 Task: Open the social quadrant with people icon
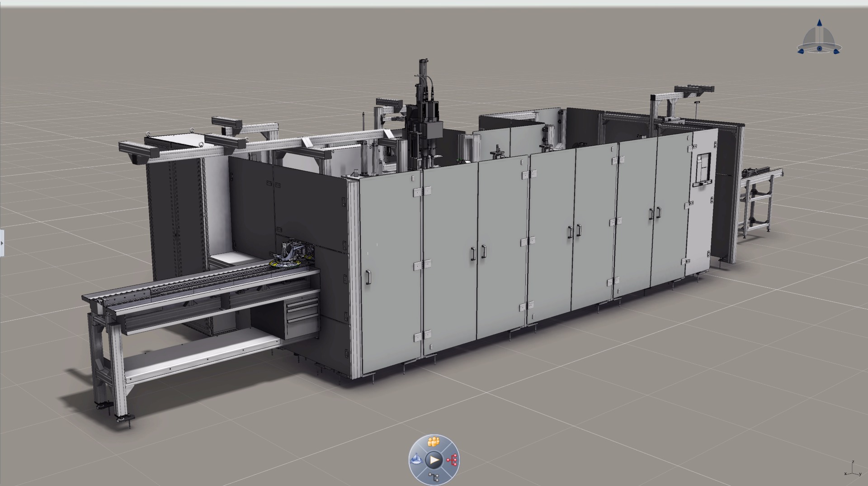[x=434, y=442]
